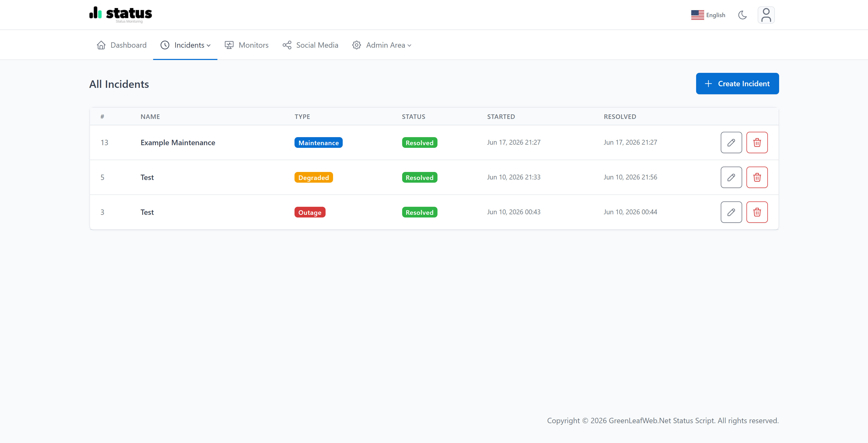Click the Create Incident button

click(737, 84)
